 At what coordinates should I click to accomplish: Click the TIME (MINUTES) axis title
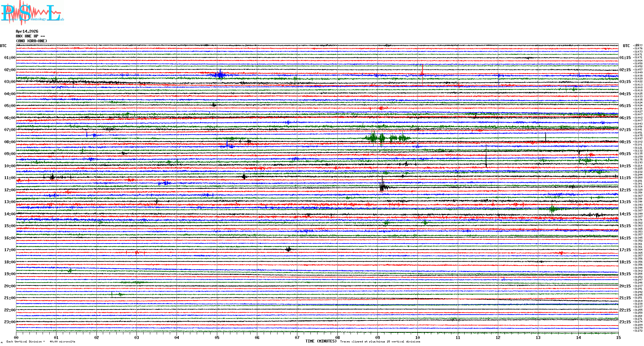pos(321,341)
